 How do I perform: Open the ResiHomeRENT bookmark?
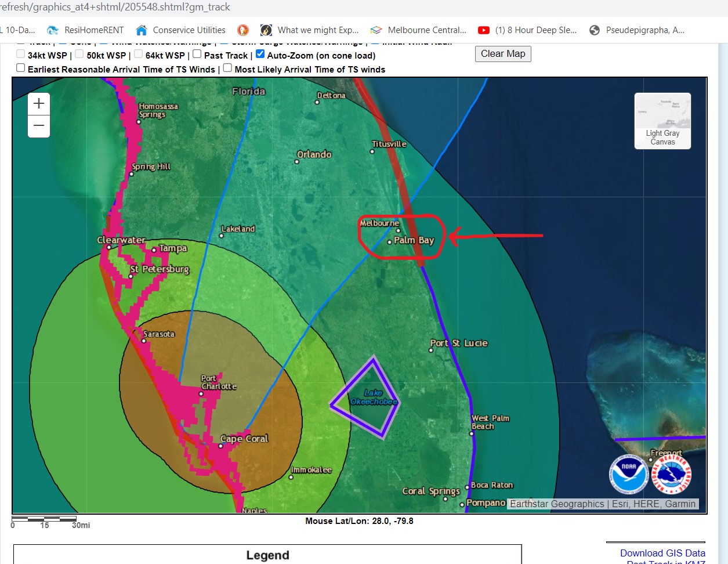tap(86, 30)
